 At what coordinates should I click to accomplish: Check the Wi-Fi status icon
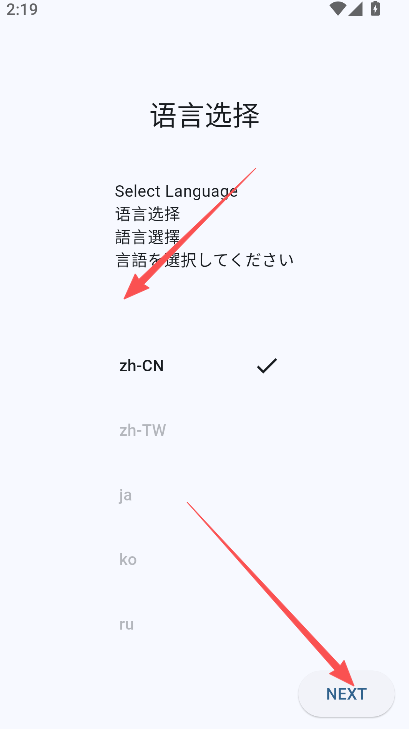click(x=337, y=8)
